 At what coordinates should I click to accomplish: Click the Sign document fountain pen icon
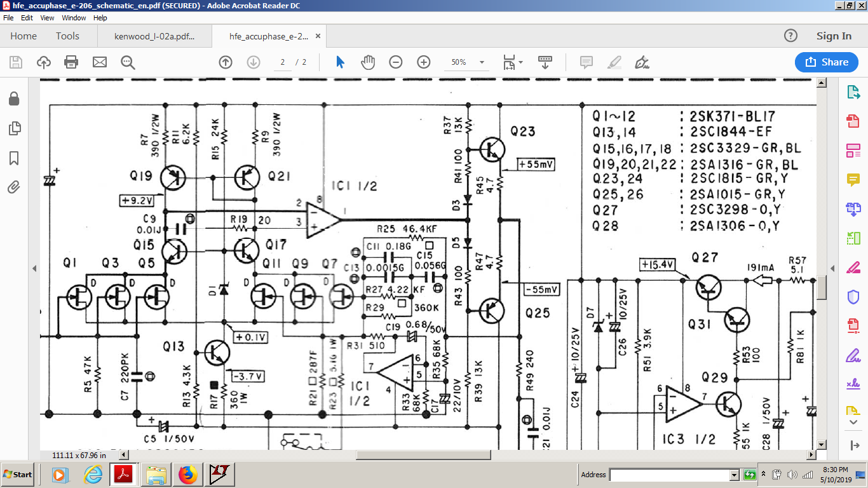pos(642,62)
